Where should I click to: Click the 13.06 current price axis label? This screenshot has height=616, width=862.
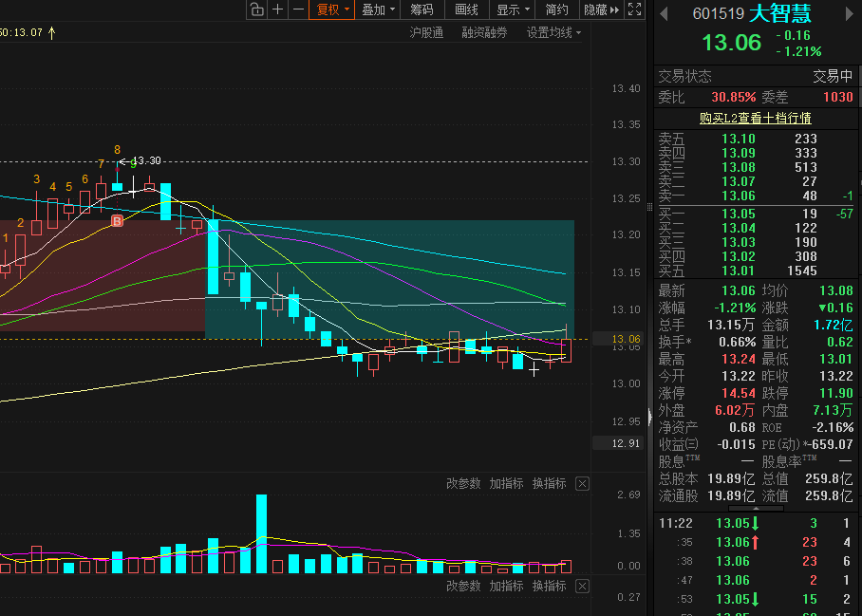[627, 339]
